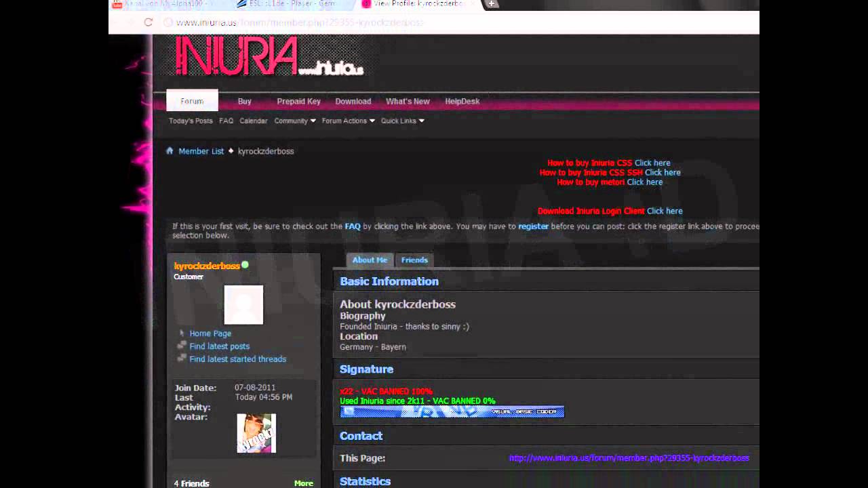868x488 pixels.
Task: Click the Home Page arrow icon
Action: 182,333
